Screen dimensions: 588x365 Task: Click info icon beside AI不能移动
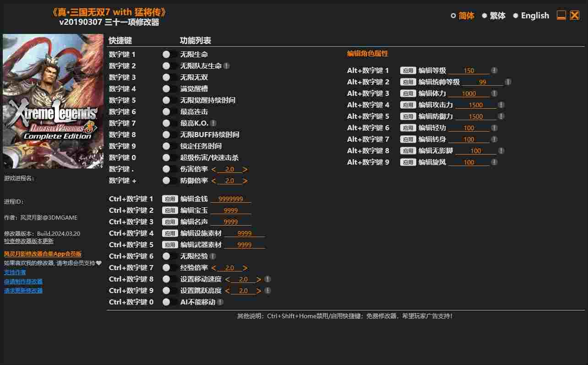coord(220,302)
